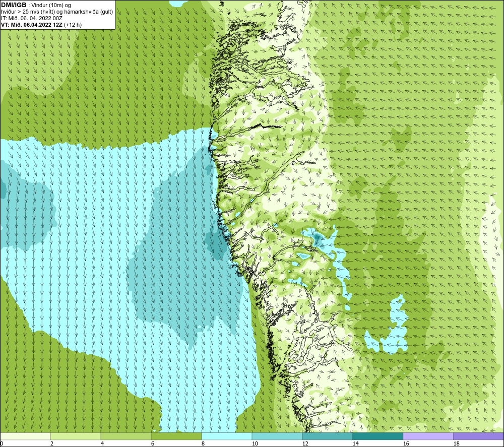Click the 10–12 m/s turquoise legend swatch

[277, 436]
